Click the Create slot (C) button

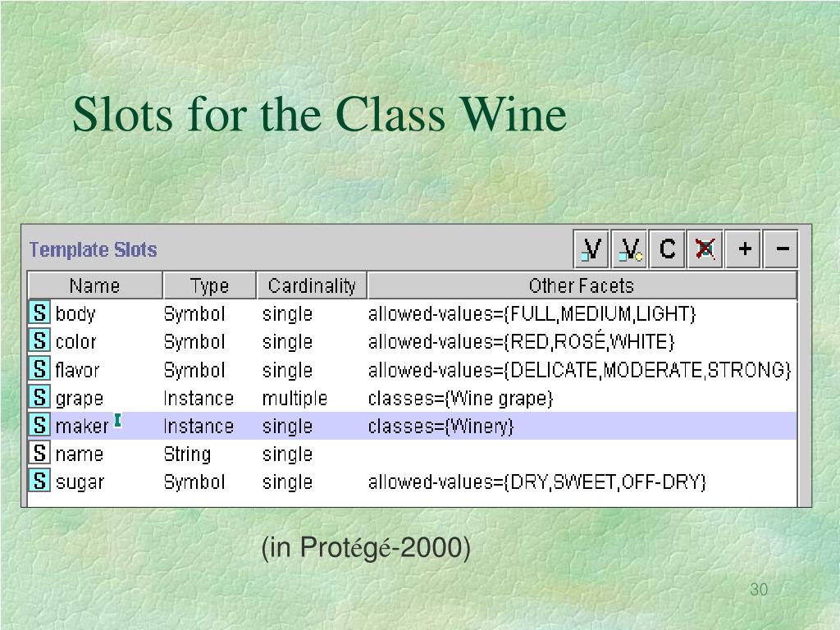667,249
